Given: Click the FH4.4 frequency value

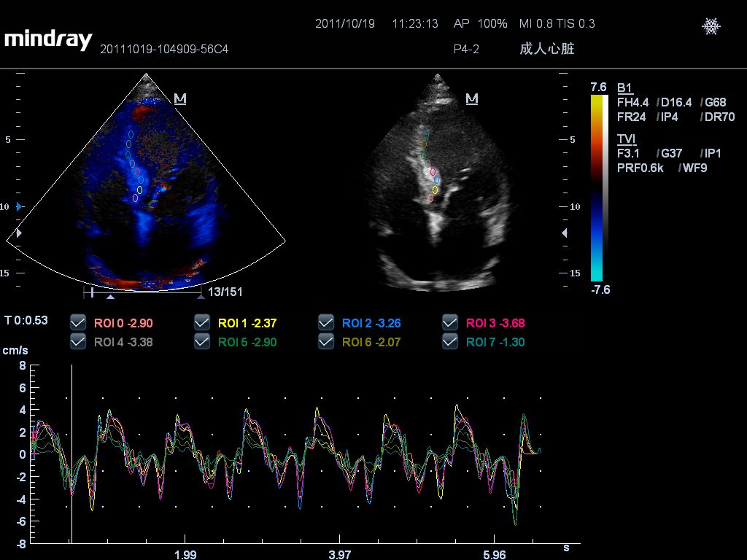Looking at the screenshot, I should point(632,102).
